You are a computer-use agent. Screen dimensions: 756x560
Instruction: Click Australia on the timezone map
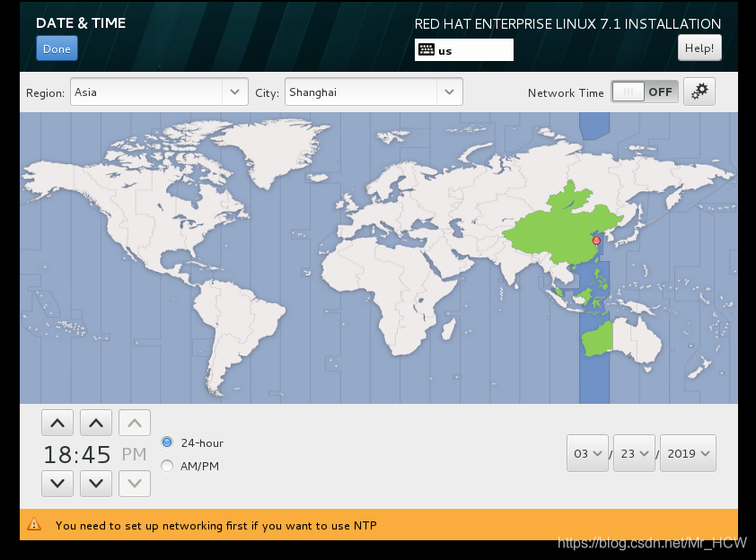(622, 340)
